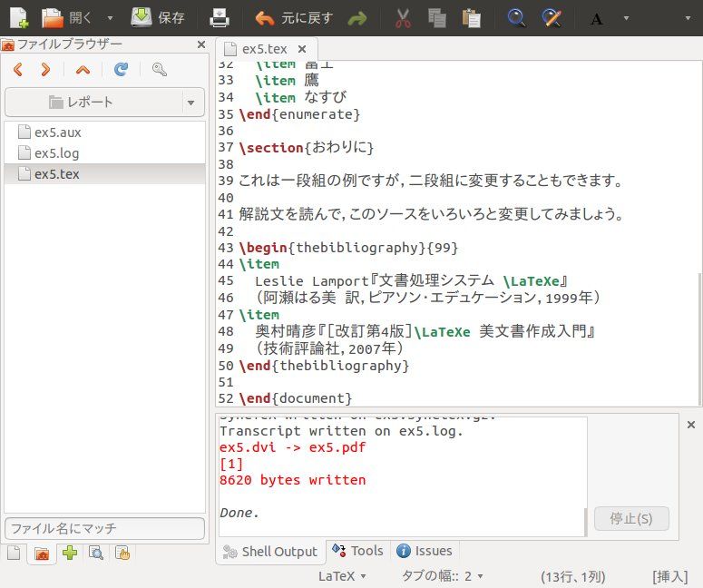This screenshot has height=588, width=703.
Task: Expand the recent files arrow beside 開く
Action: click(110, 18)
